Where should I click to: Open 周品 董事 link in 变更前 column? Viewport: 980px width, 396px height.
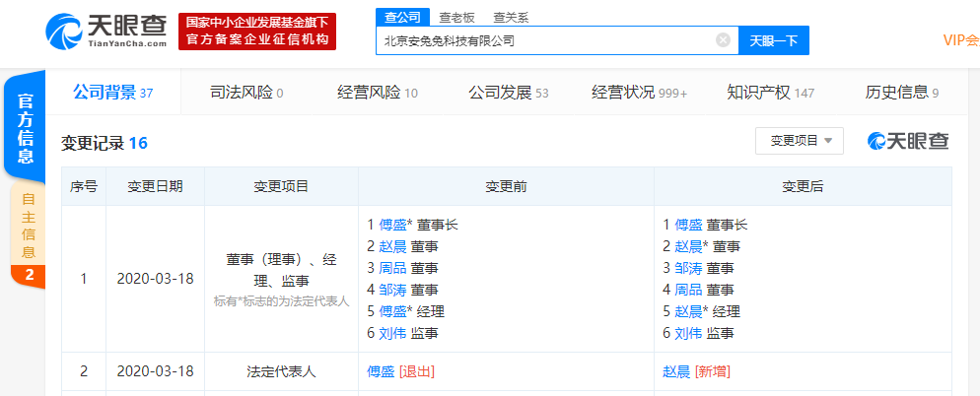coord(392,269)
